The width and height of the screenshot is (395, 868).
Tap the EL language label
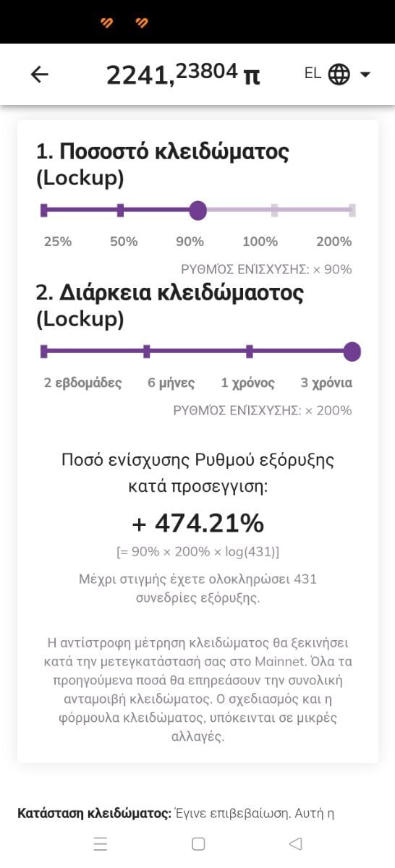[313, 74]
